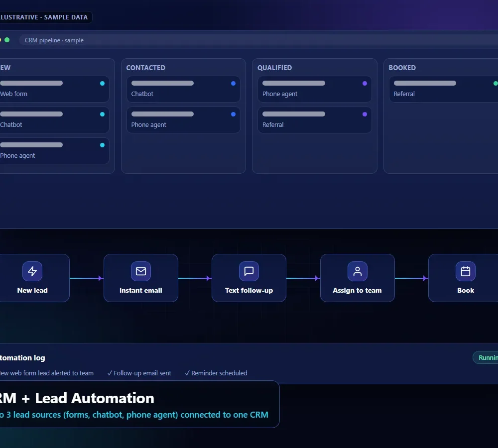
Task: Select the BOOKED column header
Action: tap(402, 68)
